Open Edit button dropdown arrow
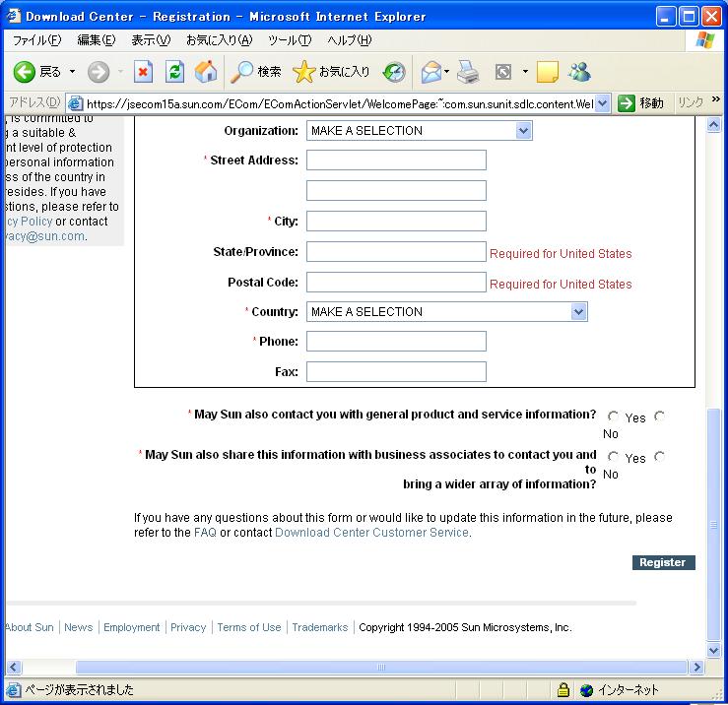Image resolution: width=728 pixels, height=705 pixels. pos(525,72)
